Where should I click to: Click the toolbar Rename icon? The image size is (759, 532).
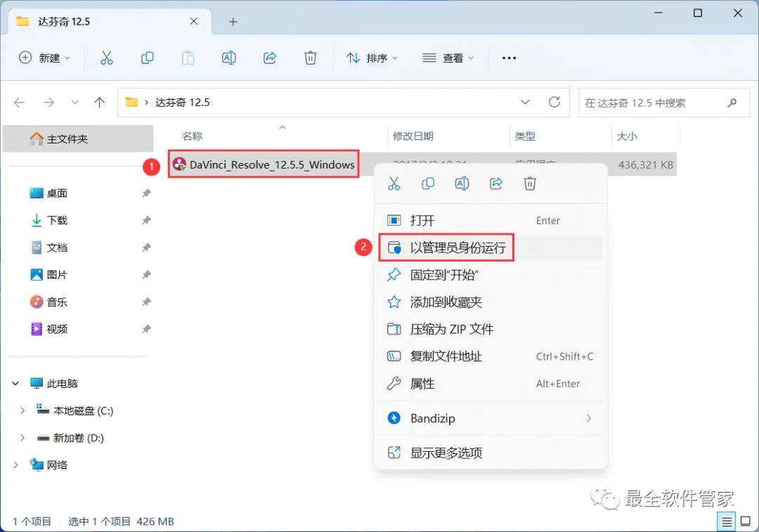[x=229, y=58]
